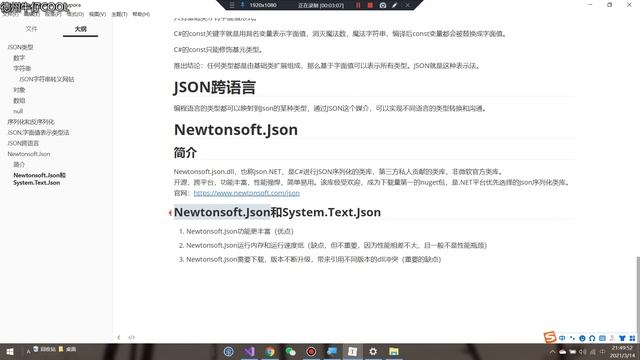Image resolution: width=640 pixels, height=360 pixels.
Task: Select Newtonsoft.Json和System.Text.Json outline entry
Action: pyautogui.click(x=39, y=179)
